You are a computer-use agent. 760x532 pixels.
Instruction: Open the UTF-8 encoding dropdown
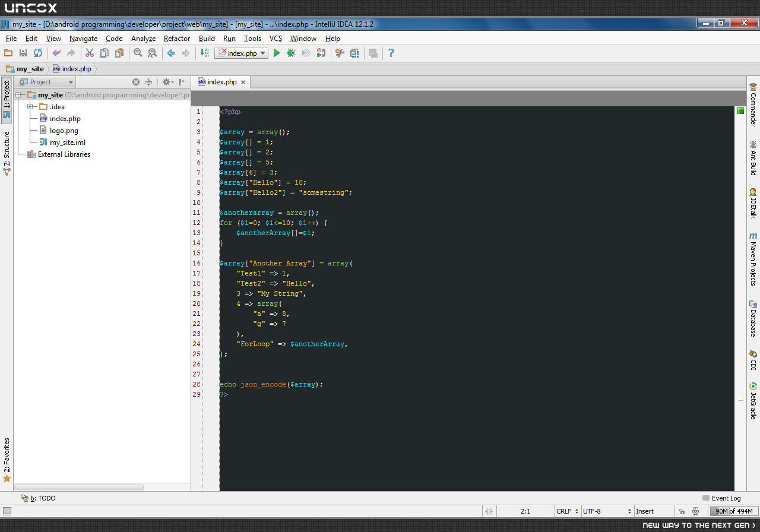(x=607, y=511)
